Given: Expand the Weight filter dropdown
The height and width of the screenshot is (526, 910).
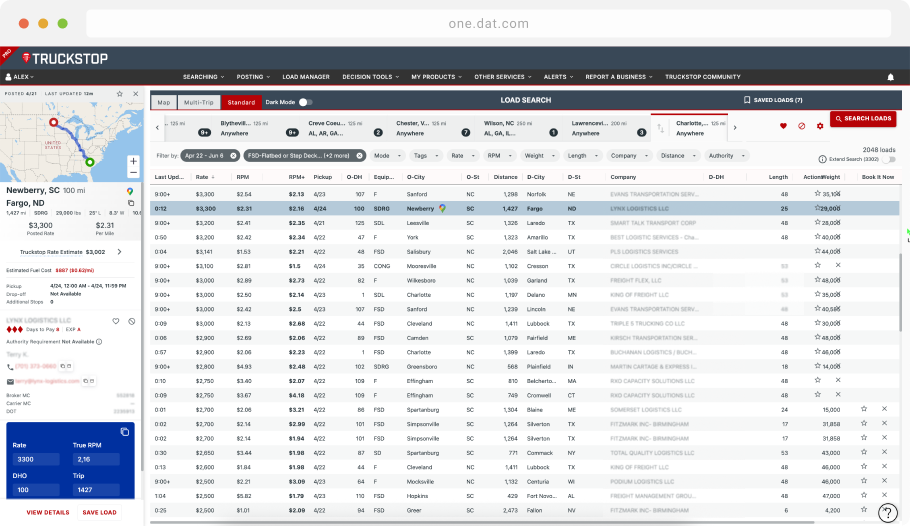Looking at the screenshot, I should 538,156.
